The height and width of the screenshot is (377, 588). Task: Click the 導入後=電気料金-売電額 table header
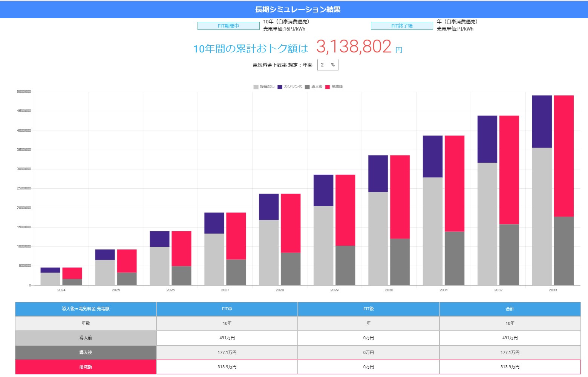pos(86,309)
